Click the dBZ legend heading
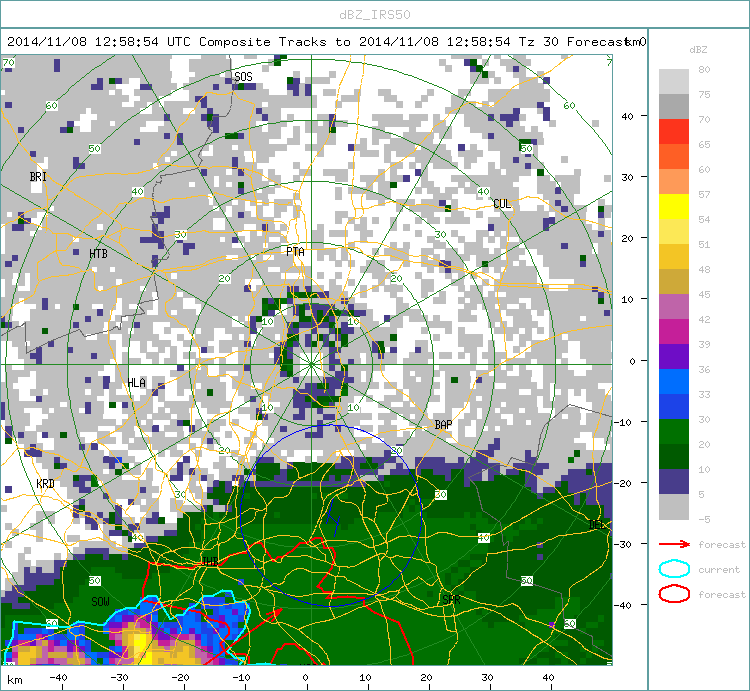Viewport: 750px width, 691px height. [x=698, y=49]
